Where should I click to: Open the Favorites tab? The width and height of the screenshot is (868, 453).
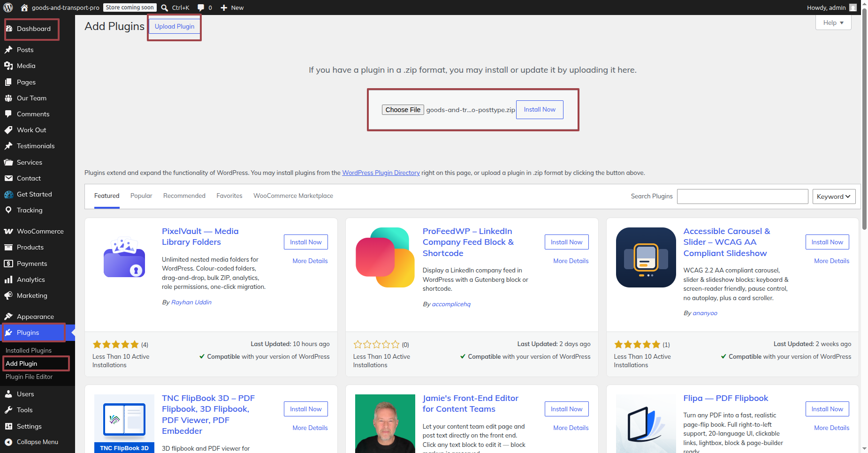tap(229, 196)
